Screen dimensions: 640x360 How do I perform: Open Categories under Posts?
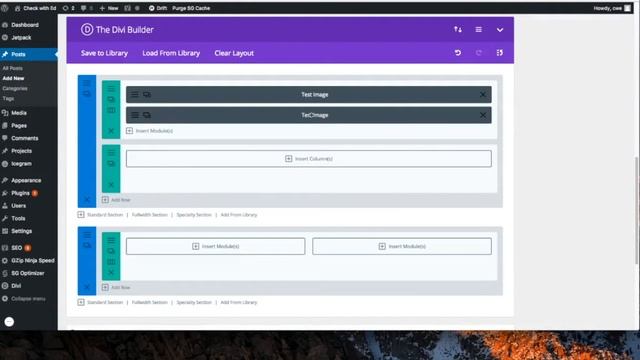(15, 89)
